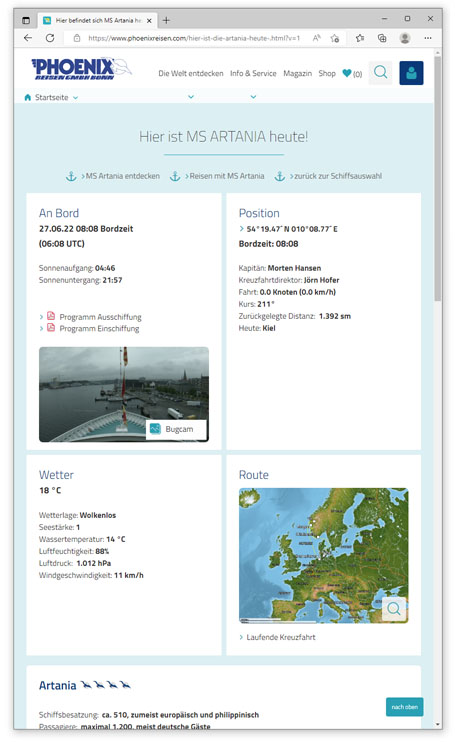Click the position coordinates link

coord(292,229)
